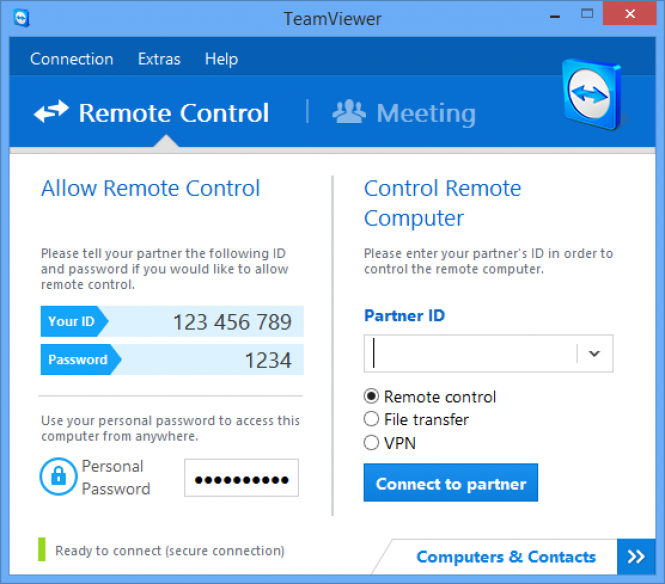665x584 pixels.
Task: Click the Your ID label
Action: click(71, 321)
